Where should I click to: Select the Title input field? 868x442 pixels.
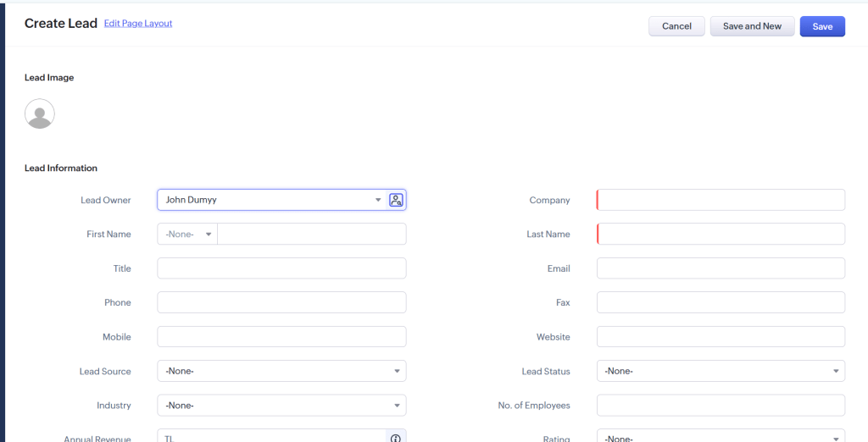(x=281, y=268)
